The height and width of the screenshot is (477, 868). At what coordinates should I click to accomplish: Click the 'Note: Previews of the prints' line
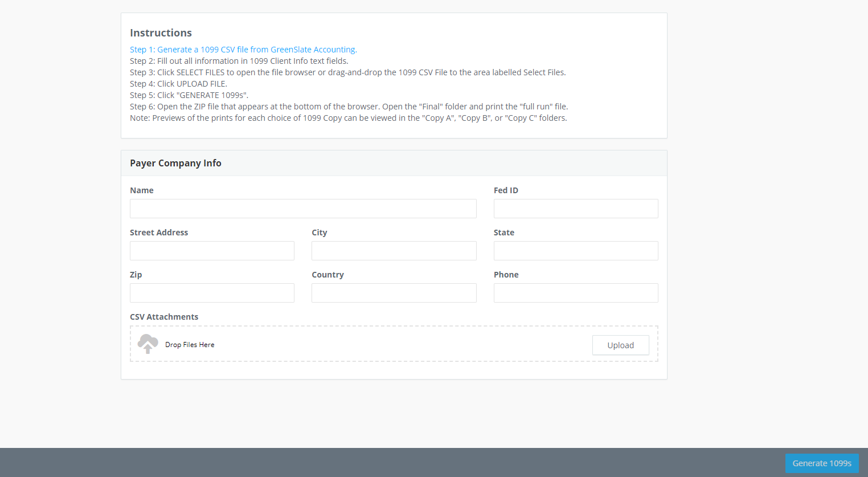(x=349, y=118)
